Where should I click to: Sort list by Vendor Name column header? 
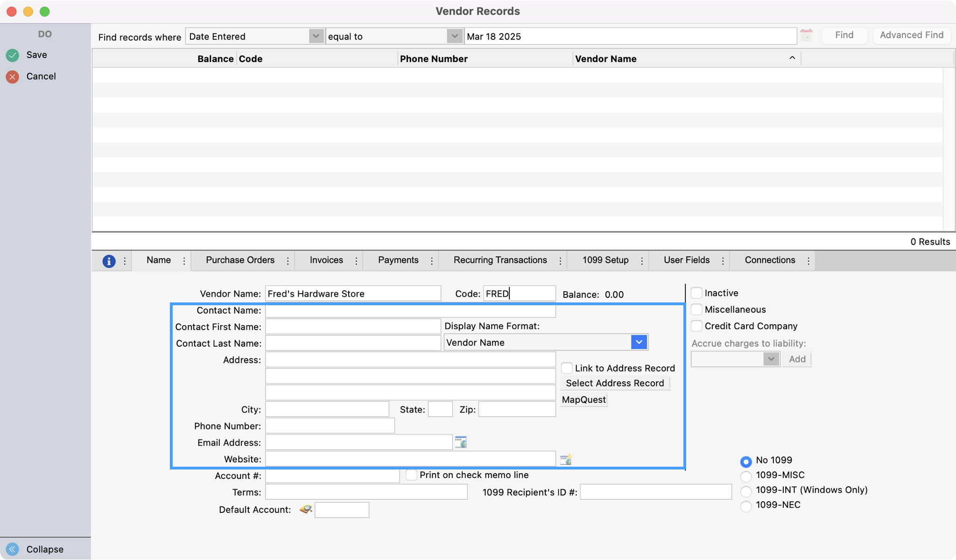pos(605,59)
